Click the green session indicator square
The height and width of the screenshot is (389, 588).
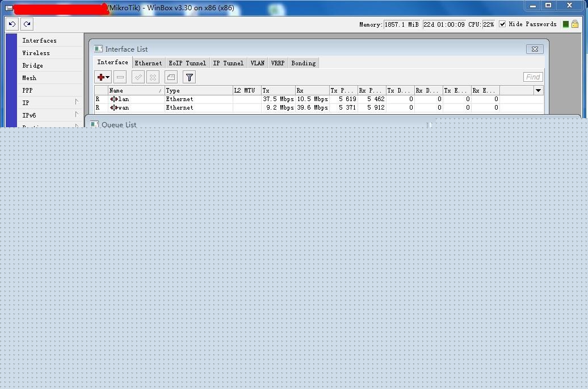click(x=566, y=24)
